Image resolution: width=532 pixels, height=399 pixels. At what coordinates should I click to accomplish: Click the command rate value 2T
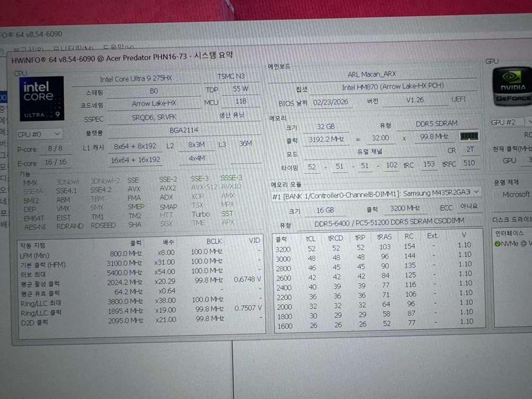(x=470, y=149)
